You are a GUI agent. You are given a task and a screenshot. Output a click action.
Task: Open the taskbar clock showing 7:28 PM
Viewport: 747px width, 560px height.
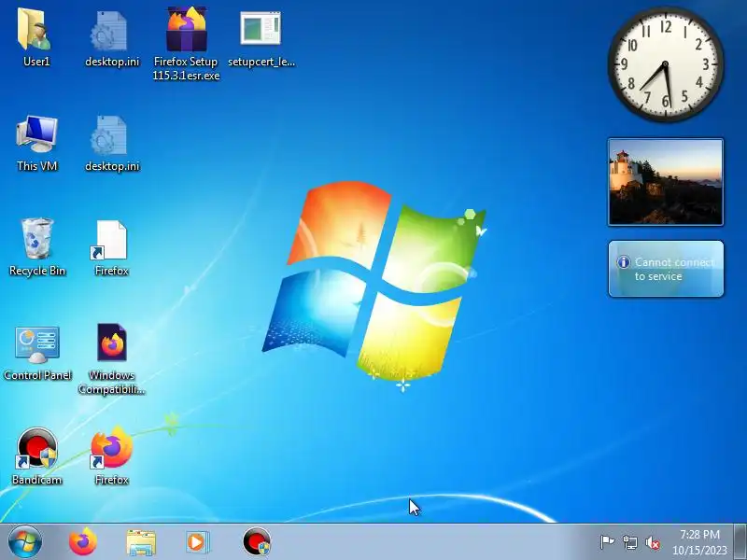click(x=699, y=542)
